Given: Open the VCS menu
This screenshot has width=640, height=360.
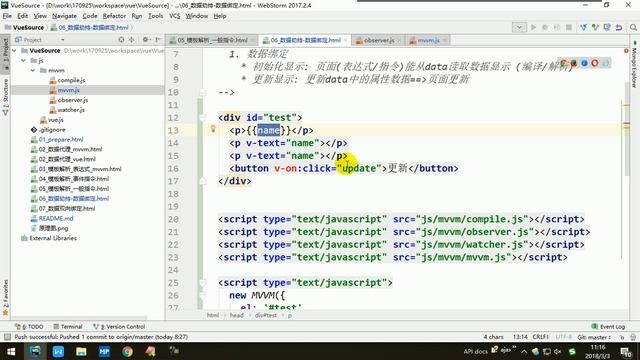Looking at the screenshot, I should pyautogui.click(x=174, y=16).
